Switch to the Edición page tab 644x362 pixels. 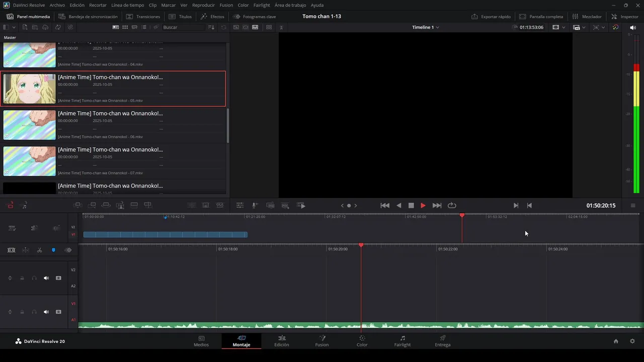[x=282, y=341]
